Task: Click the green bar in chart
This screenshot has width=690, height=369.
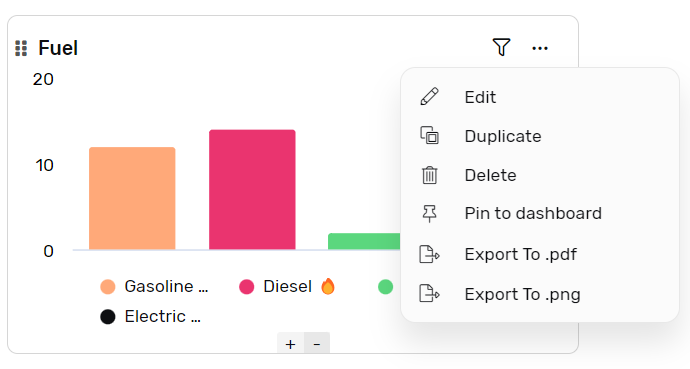Action: (x=364, y=241)
